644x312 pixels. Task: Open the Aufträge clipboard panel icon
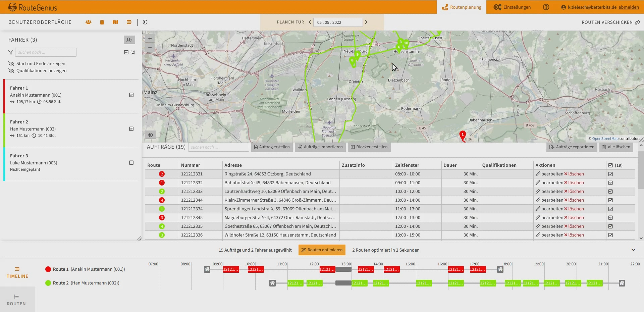[x=102, y=22]
